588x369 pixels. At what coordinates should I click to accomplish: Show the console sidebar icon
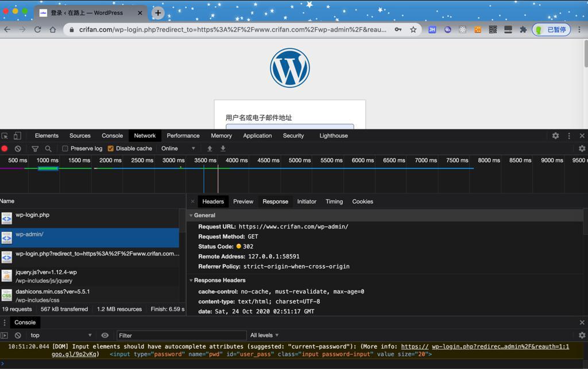click(5, 335)
